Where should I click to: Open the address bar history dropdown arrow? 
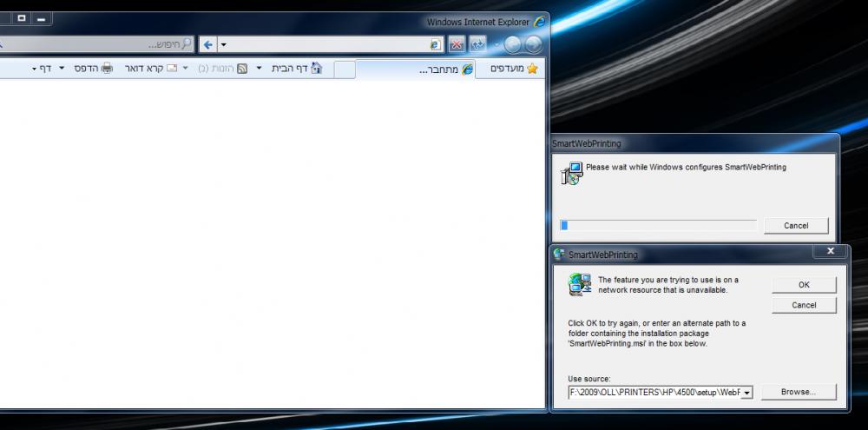[x=223, y=45]
